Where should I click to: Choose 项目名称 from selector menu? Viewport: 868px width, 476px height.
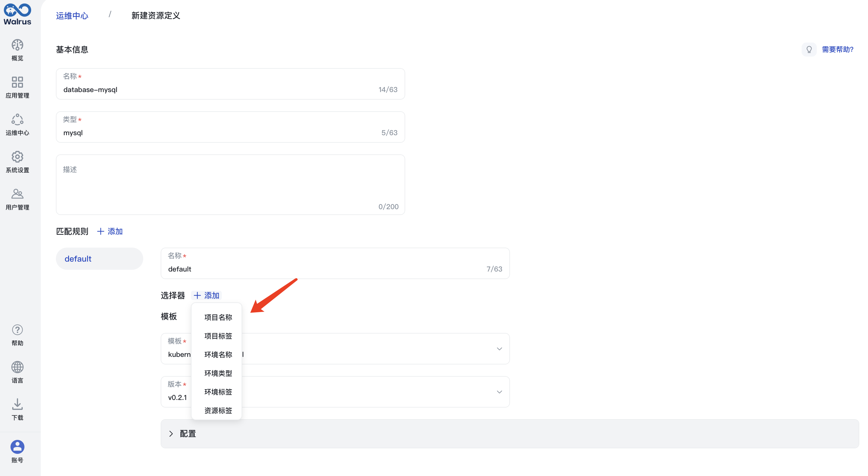point(218,317)
